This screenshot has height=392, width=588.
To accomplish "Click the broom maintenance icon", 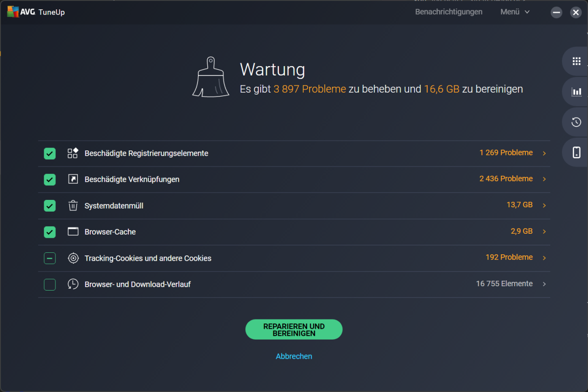I will tap(211, 77).
